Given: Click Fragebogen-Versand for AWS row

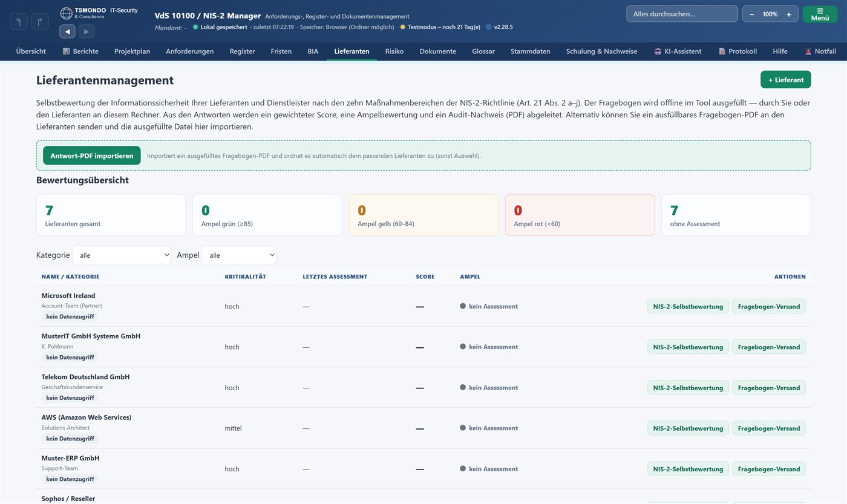Looking at the screenshot, I should point(769,428).
